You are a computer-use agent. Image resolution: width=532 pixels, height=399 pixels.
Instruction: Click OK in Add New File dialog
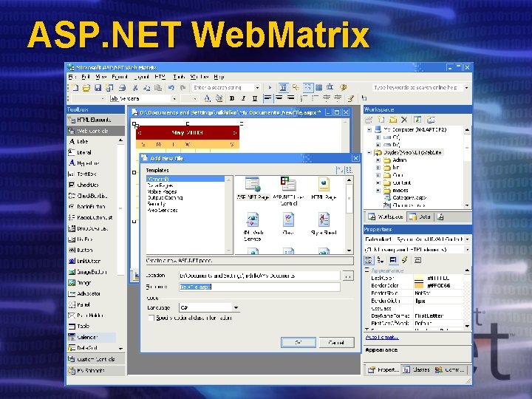click(x=299, y=342)
